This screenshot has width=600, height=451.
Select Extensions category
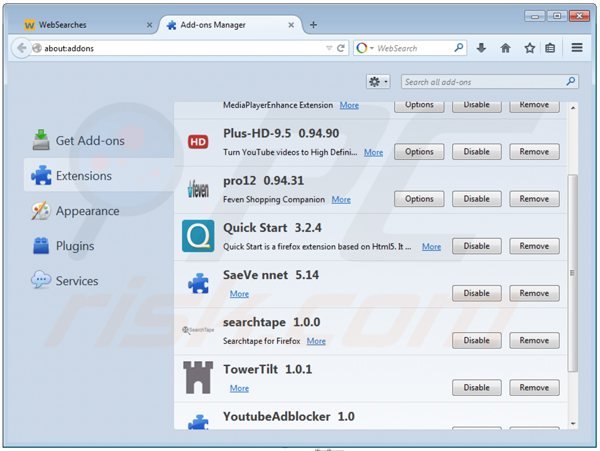(99, 176)
